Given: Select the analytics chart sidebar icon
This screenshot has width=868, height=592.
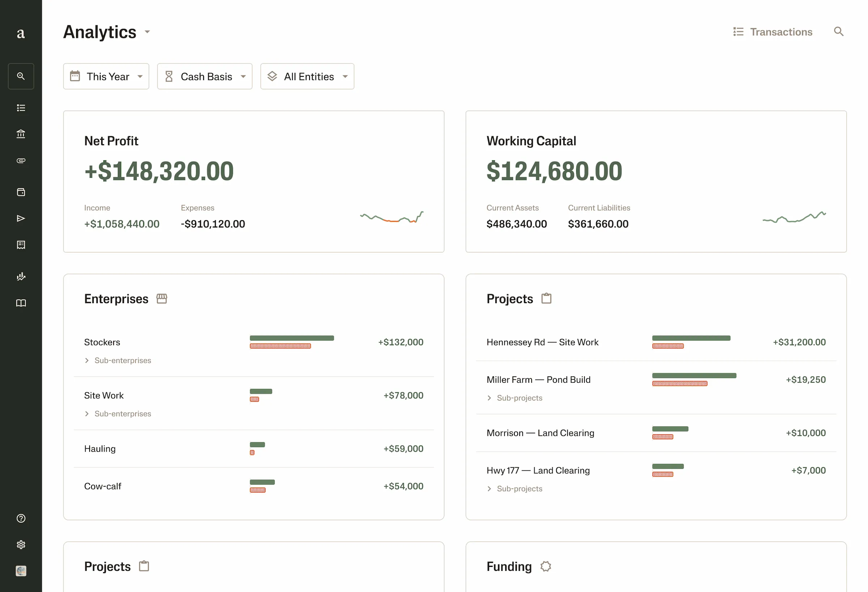Looking at the screenshot, I should pyautogui.click(x=21, y=276).
